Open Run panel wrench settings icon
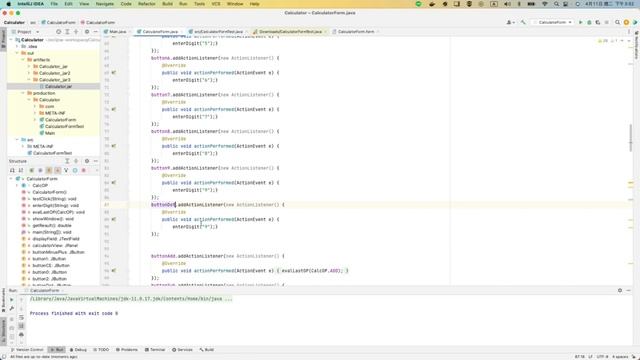The height and width of the screenshot is (360, 640). (11, 309)
